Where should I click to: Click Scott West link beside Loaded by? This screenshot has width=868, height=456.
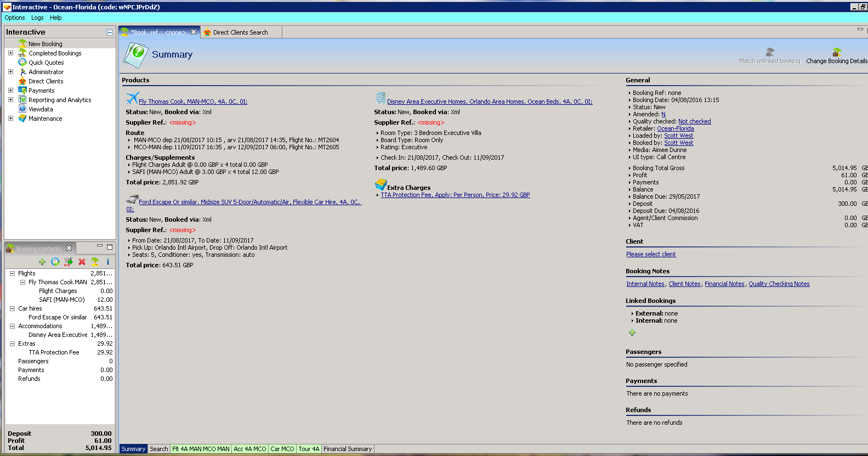[x=679, y=136]
